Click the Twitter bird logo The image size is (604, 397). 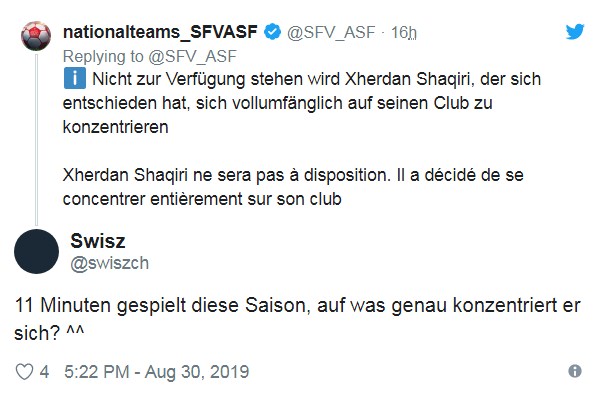tap(575, 32)
